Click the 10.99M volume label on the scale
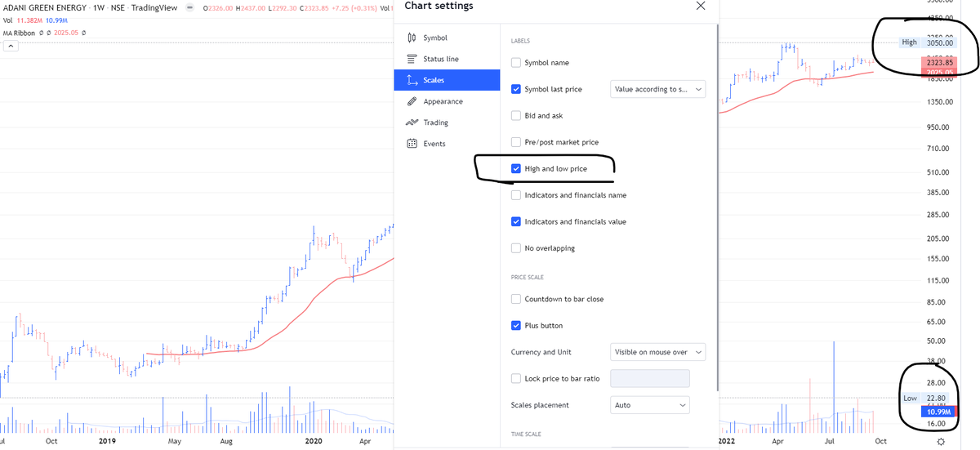 (x=940, y=413)
